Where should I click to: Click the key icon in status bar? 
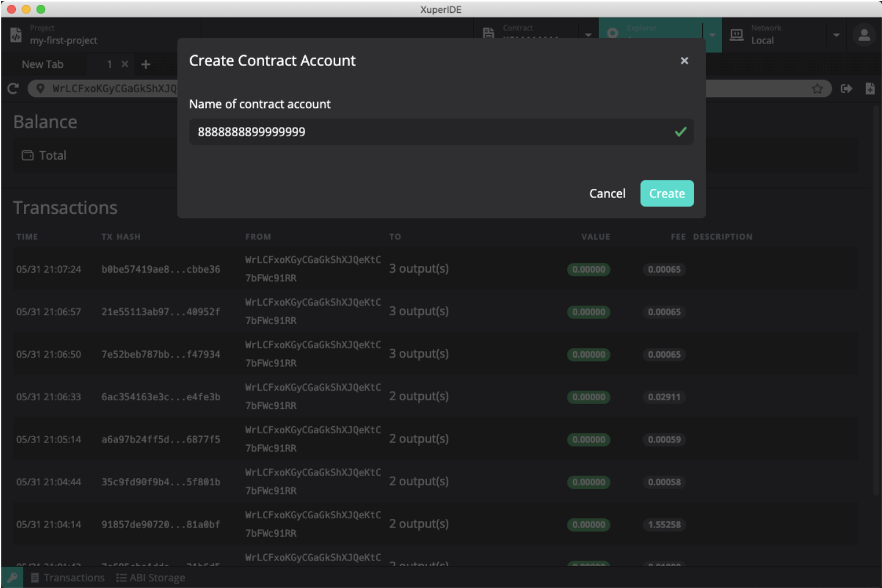tap(12, 578)
